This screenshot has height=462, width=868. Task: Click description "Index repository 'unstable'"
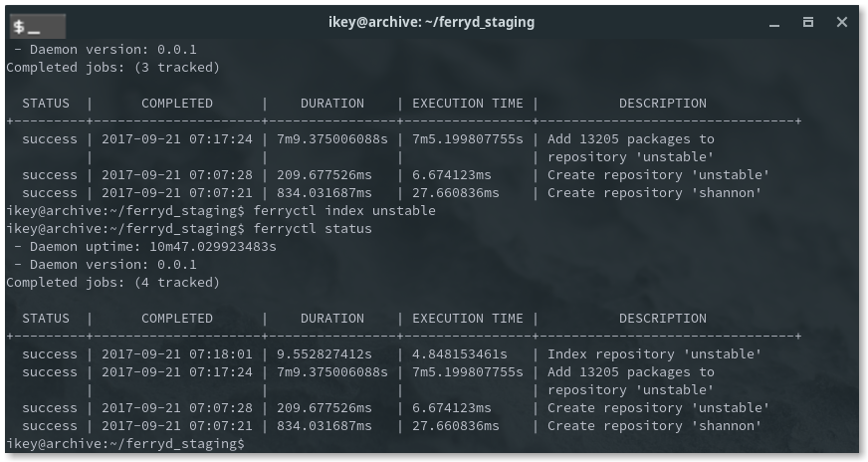click(654, 354)
